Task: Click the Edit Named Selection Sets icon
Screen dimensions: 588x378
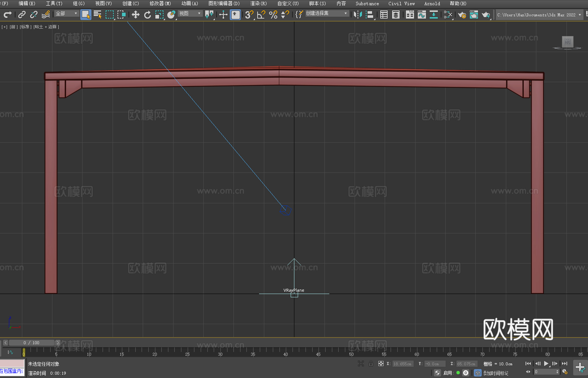Action: click(299, 14)
